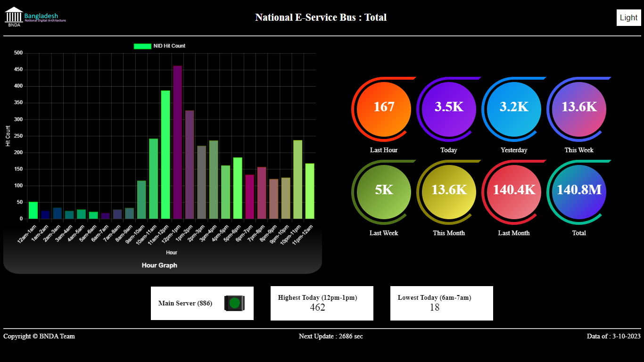Screen dimensions: 644x362
Task: Click the Lowest Today (6am-7am) card
Action: [x=442, y=303]
